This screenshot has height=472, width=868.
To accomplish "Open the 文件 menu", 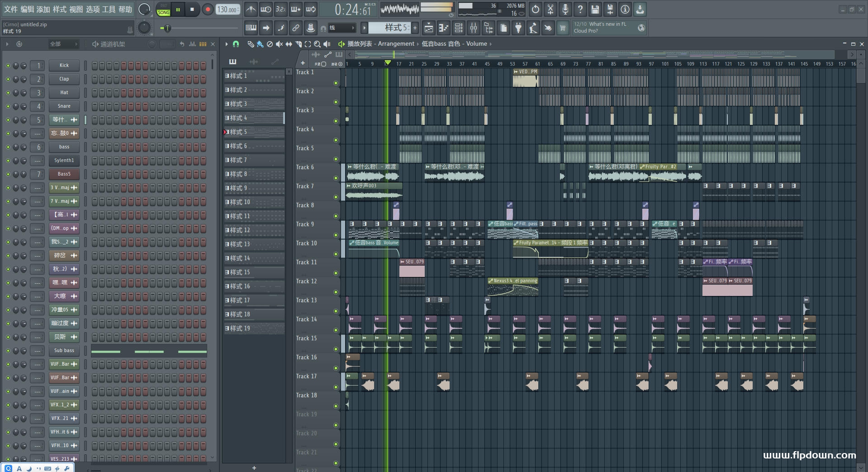I will (10, 9).
